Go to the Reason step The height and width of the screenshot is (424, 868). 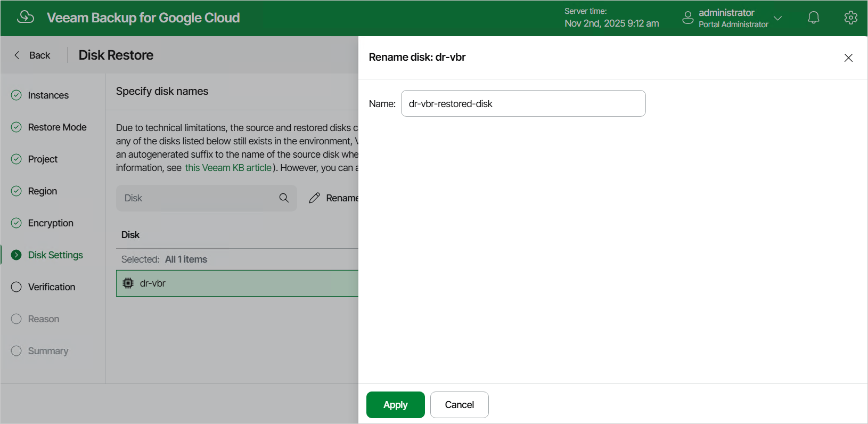tap(44, 319)
